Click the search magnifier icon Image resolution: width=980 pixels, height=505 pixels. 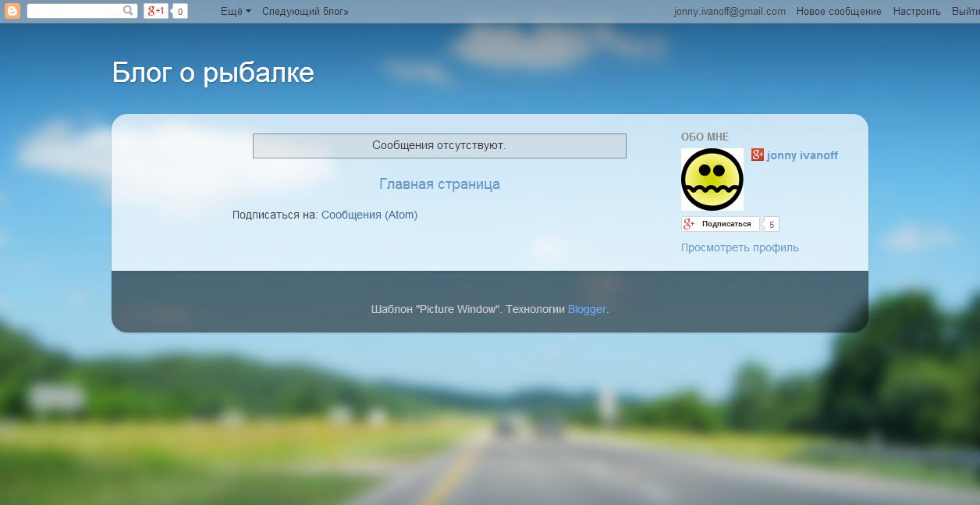pyautogui.click(x=129, y=11)
